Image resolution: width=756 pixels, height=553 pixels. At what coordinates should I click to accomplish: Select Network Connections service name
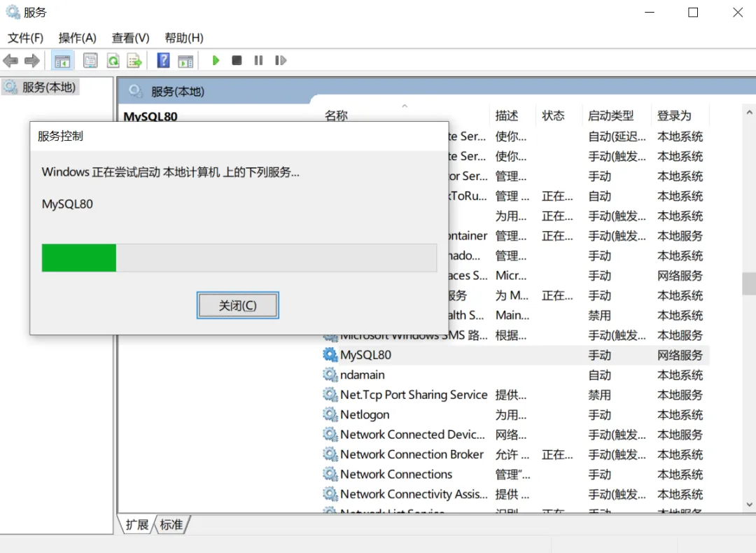point(395,475)
